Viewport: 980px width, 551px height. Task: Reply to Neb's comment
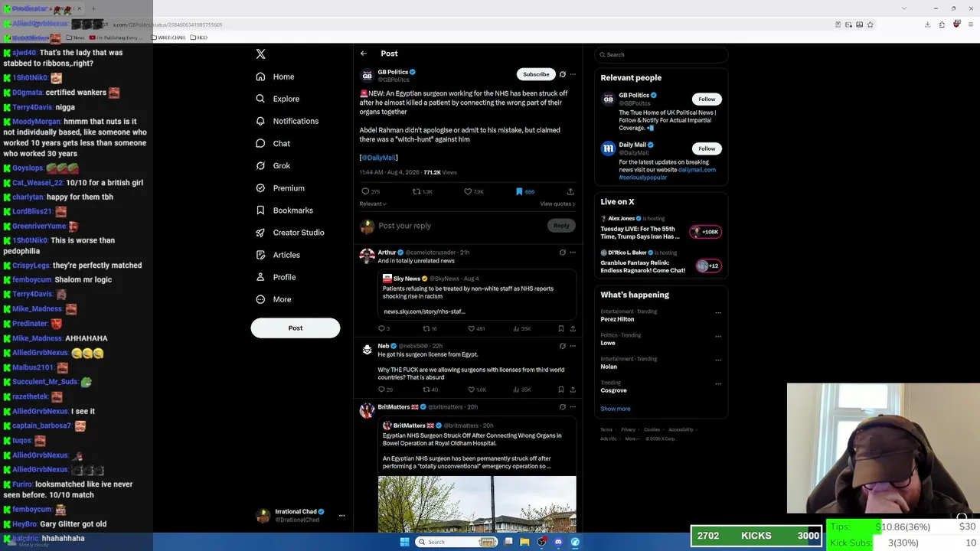384,390
